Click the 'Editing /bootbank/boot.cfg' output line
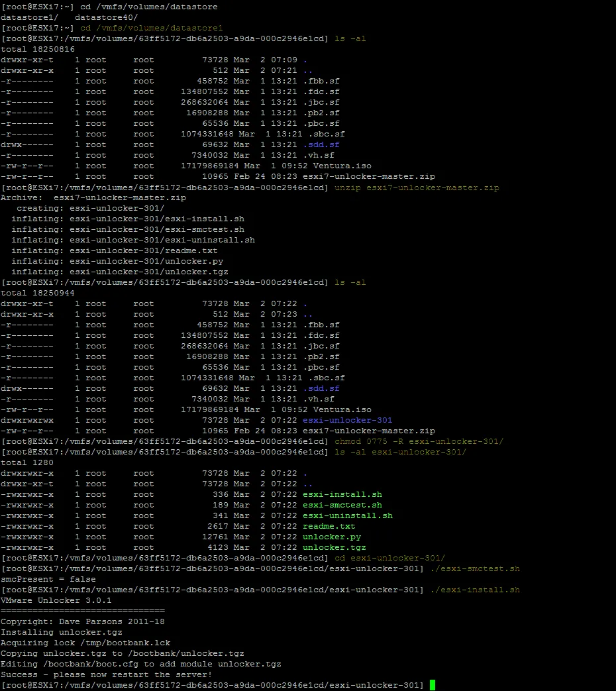This screenshot has height=691, width=616. point(140,664)
